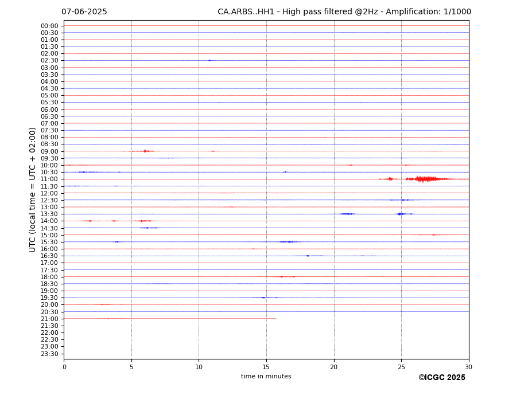532x399 pixels.
Task: Click the x-axis tick label 5
Action: (131, 367)
